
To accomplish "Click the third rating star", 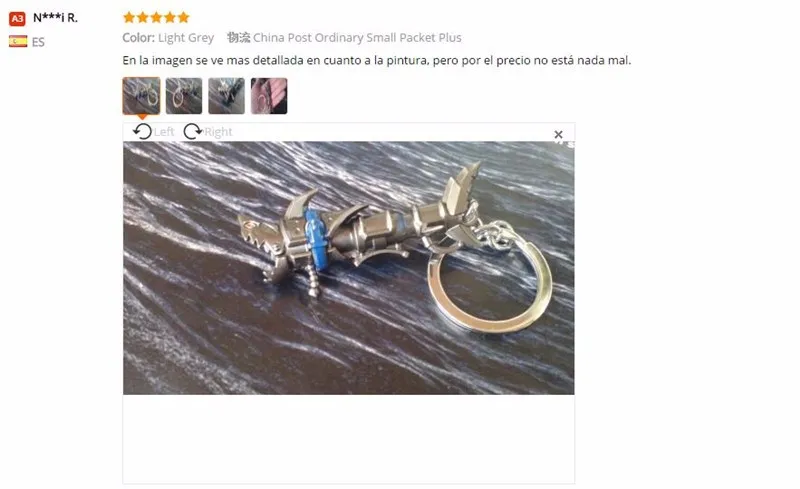I will 156,18.
